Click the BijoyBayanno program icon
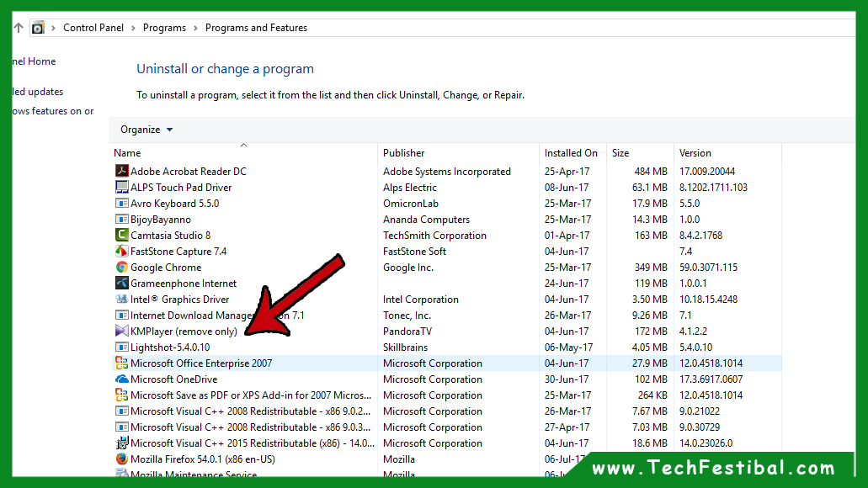This screenshot has height=488, width=868. (122, 219)
